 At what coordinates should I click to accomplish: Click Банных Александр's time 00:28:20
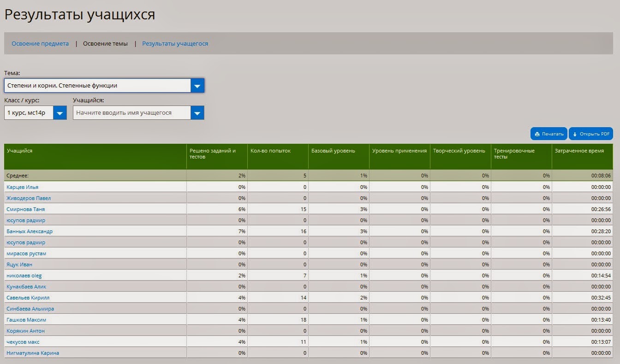tap(601, 231)
